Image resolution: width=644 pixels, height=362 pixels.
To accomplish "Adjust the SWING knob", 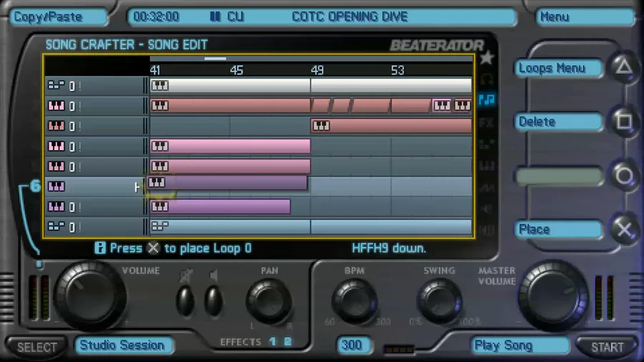I will (440, 302).
